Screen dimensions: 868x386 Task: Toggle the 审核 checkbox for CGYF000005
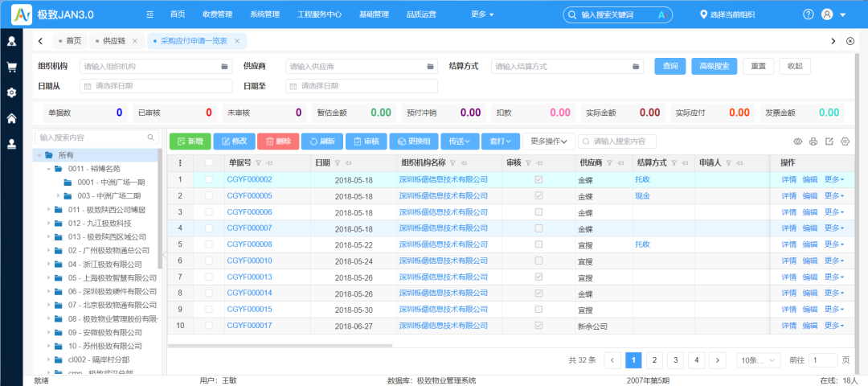point(538,195)
